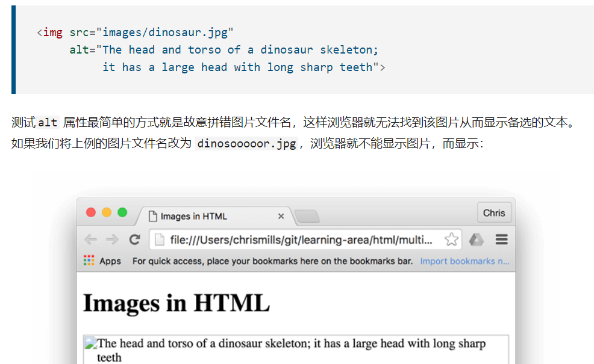This screenshot has width=594, height=364.
Task: Click the alt text 'The head and torso of a dinosaur'
Action: (292, 350)
